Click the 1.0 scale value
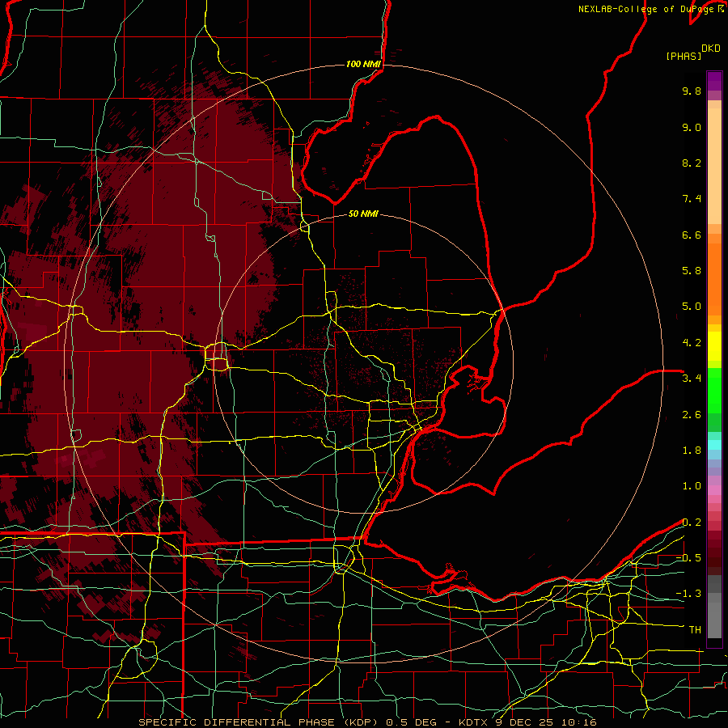The width and height of the screenshot is (728, 728). point(692,486)
